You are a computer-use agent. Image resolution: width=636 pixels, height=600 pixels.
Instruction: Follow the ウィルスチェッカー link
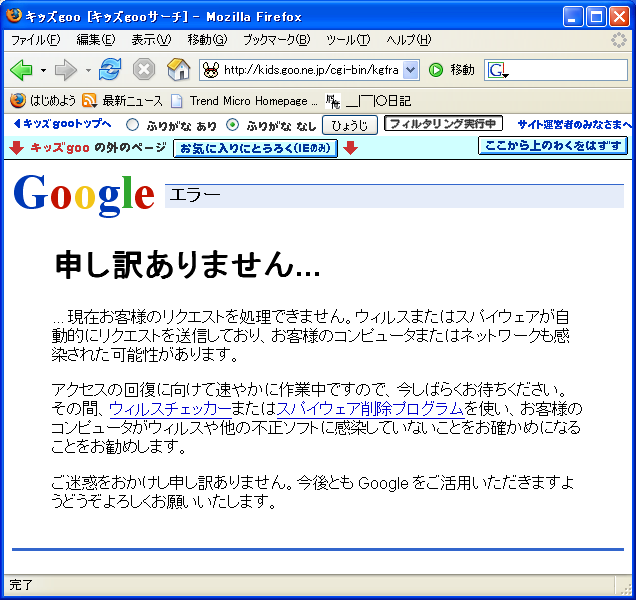point(170,409)
